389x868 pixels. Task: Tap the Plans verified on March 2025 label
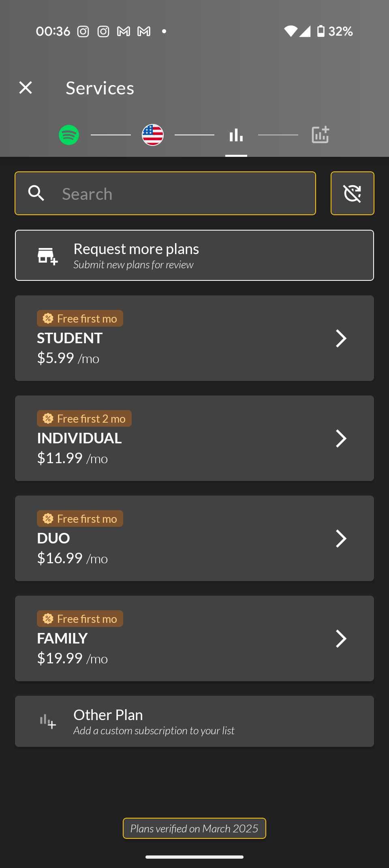pos(194,828)
